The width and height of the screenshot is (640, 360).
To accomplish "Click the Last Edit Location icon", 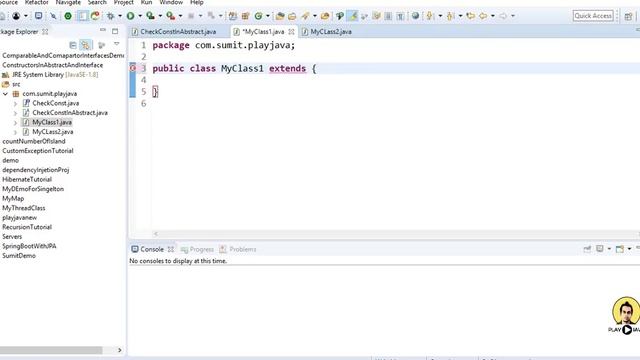I will click(x=471, y=16).
